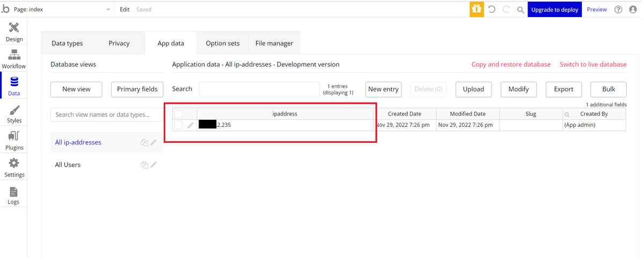
Task: Click the Delete (0) button
Action: click(x=428, y=89)
